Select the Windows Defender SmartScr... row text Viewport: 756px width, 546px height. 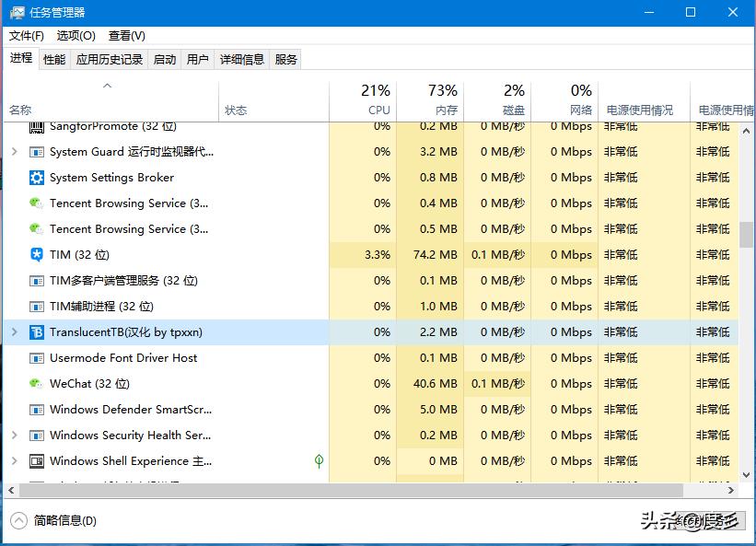[x=131, y=410]
